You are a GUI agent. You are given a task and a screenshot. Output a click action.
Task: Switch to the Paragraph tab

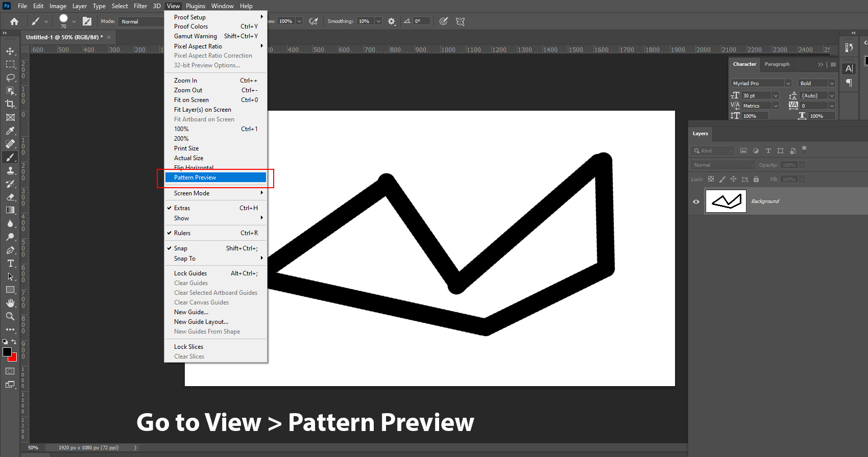[x=777, y=64]
